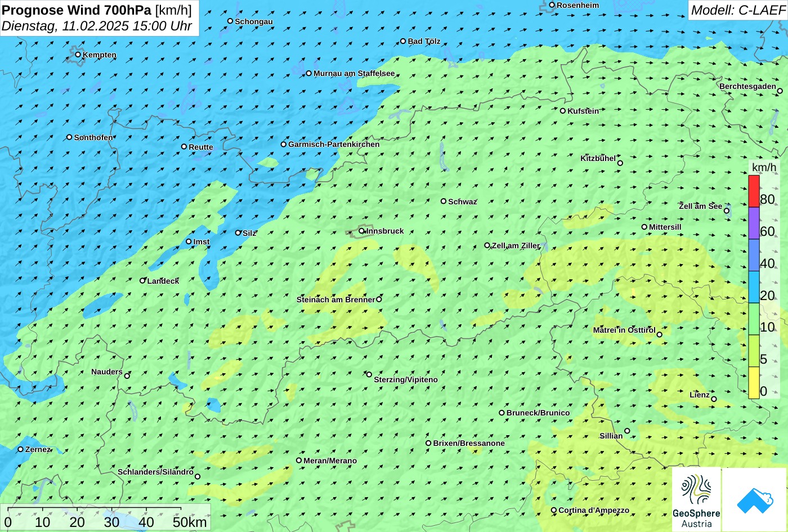Click the "Matrei in Osttirol" label

click(x=624, y=330)
